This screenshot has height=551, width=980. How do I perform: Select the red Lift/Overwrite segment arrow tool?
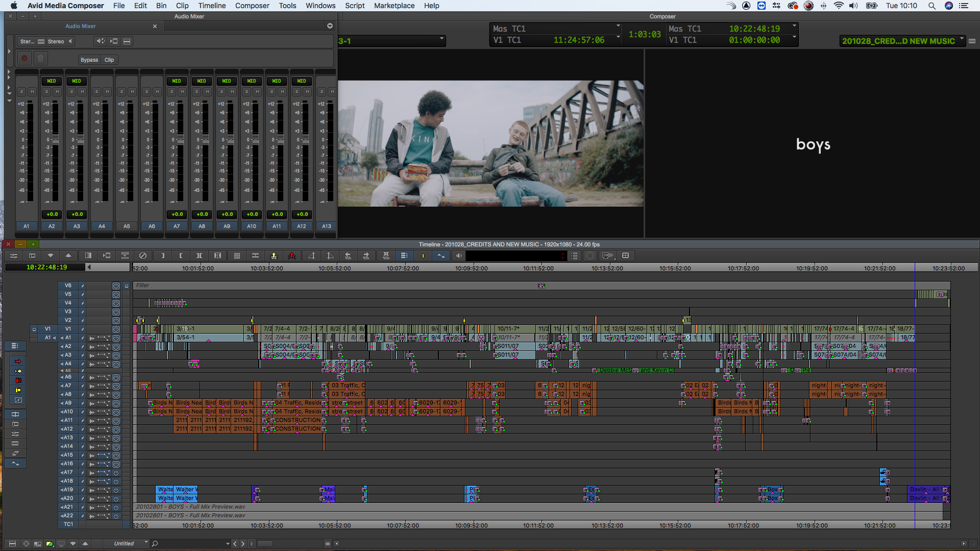(x=18, y=361)
